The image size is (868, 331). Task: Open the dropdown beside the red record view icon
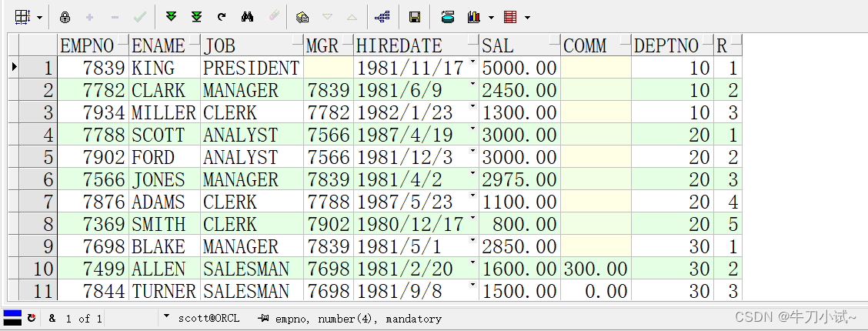pyautogui.click(x=527, y=18)
